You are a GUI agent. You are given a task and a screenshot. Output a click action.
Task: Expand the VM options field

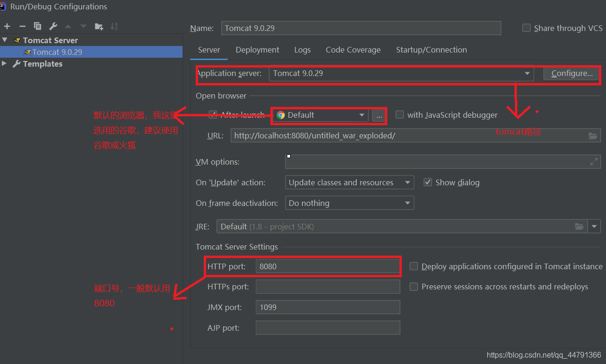click(x=594, y=162)
